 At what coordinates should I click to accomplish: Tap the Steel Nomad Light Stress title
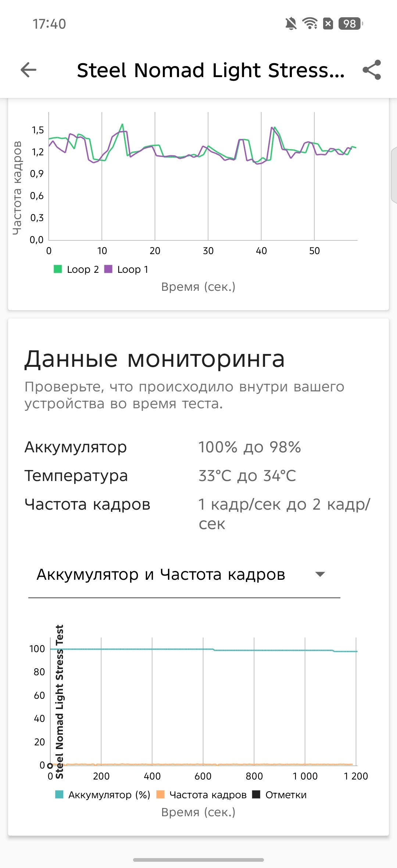pos(211,70)
